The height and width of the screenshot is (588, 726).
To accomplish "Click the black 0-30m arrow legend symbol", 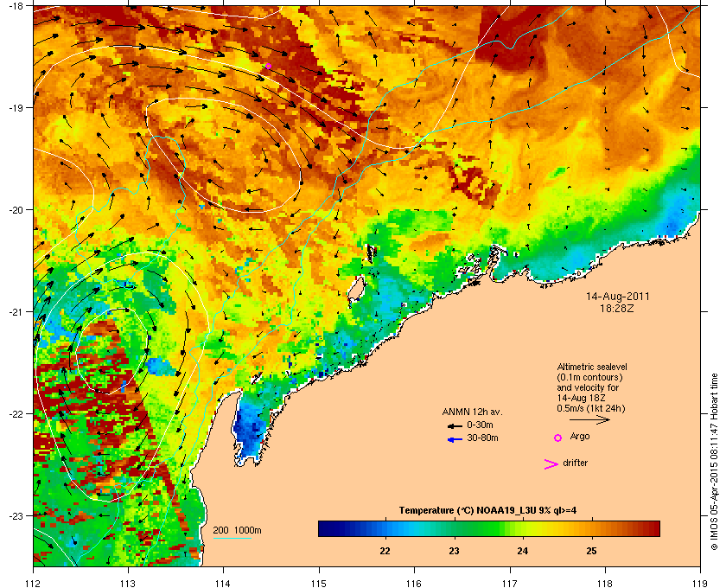I will pyautogui.click(x=455, y=425).
